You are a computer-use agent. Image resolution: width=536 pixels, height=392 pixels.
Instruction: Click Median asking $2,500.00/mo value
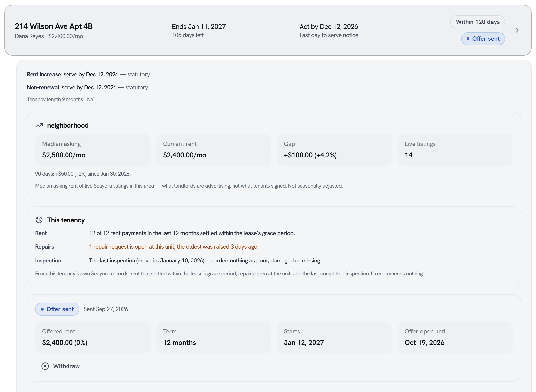tap(64, 155)
